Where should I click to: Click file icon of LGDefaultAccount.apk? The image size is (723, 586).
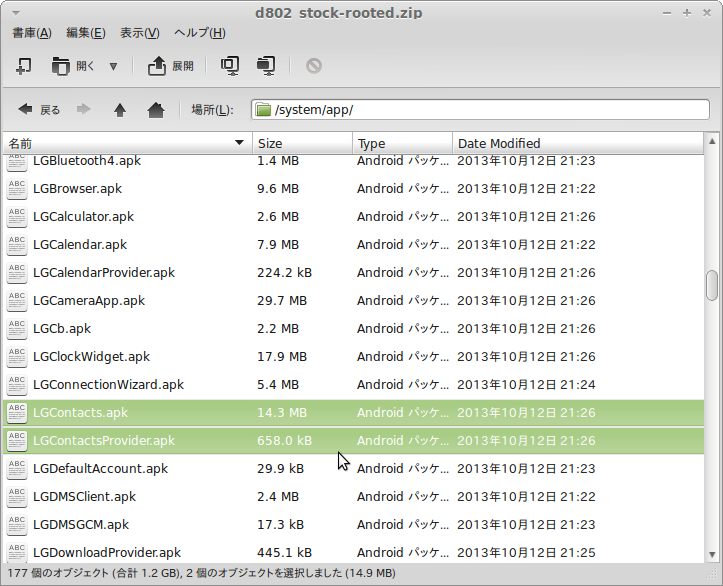click(17, 469)
